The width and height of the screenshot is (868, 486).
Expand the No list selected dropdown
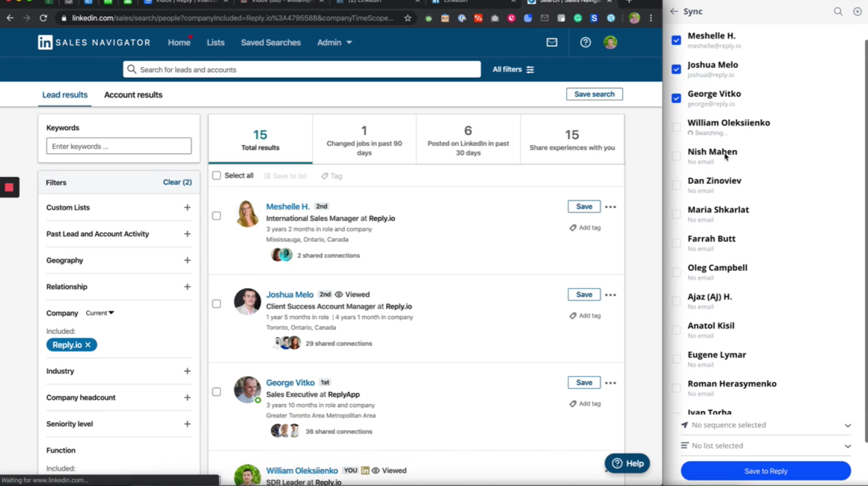(765, 446)
